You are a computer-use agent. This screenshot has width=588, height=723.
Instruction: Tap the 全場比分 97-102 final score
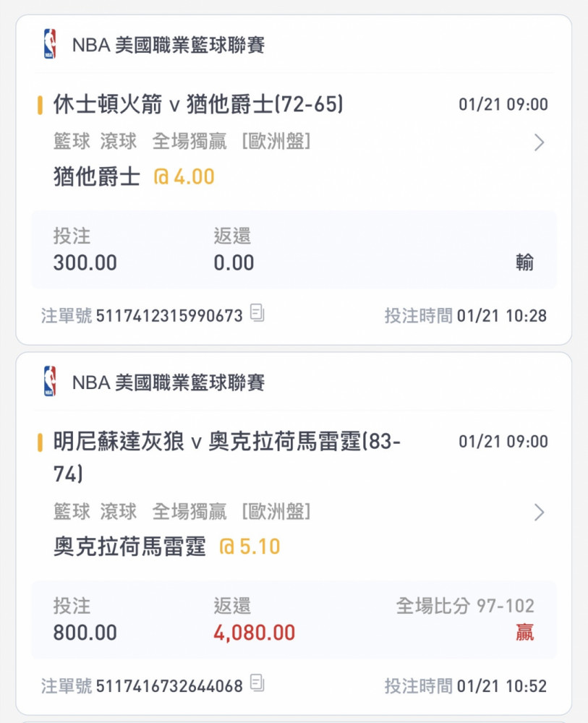[x=465, y=606]
